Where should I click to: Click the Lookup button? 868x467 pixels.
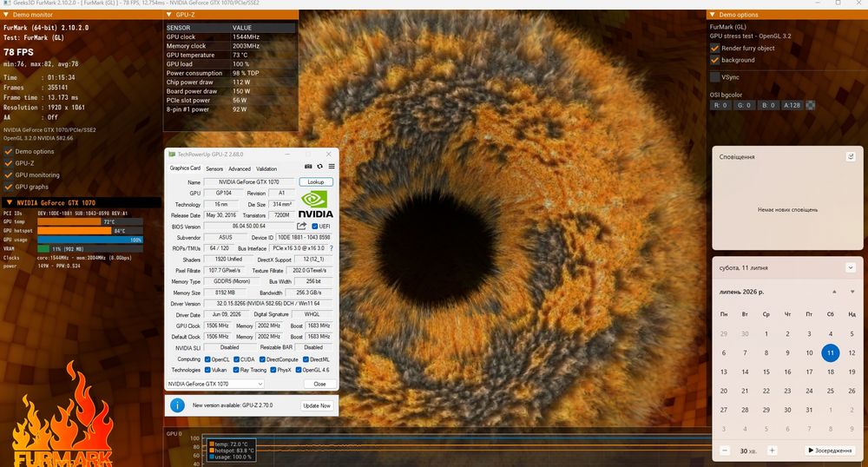pyautogui.click(x=316, y=182)
